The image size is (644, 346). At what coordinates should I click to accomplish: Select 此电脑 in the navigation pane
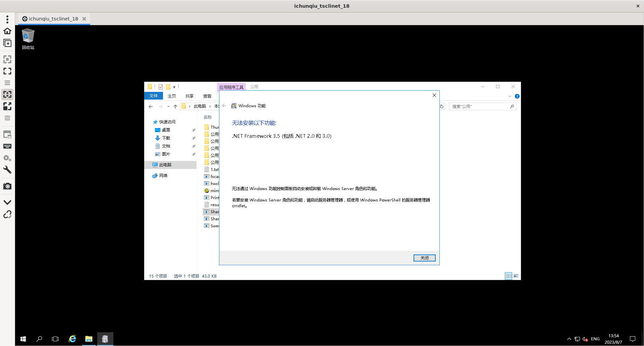(170, 165)
